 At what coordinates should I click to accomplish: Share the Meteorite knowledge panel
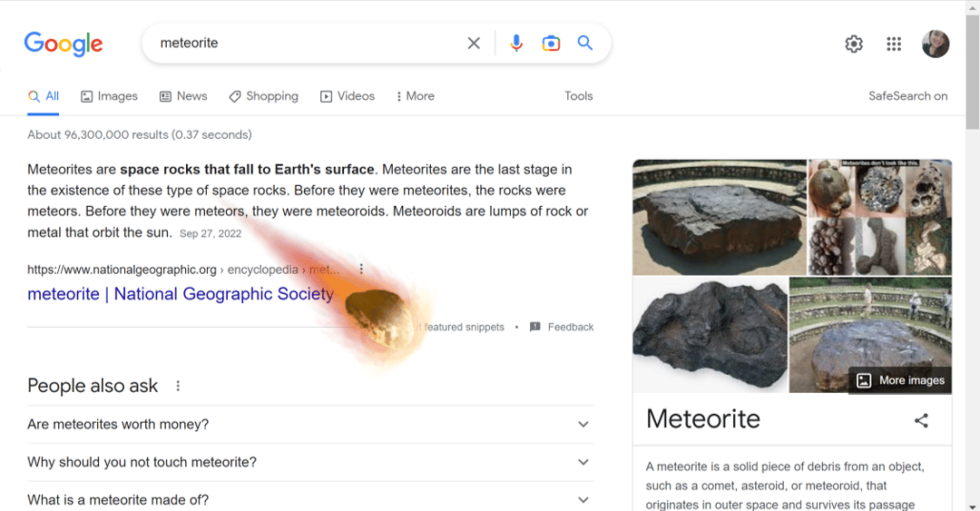[x=921, y=420]
